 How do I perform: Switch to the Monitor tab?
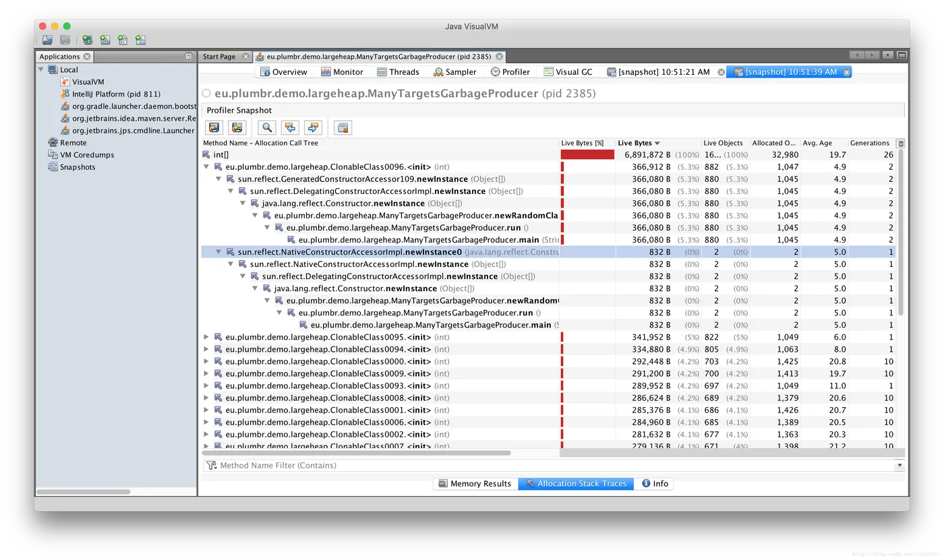point(342,72)
